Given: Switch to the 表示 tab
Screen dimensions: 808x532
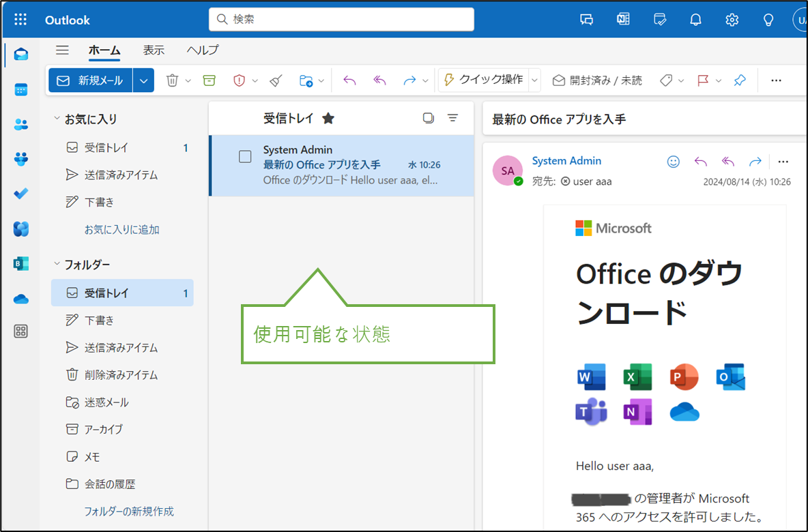Looking at the screenshot, I should [154, 50].
